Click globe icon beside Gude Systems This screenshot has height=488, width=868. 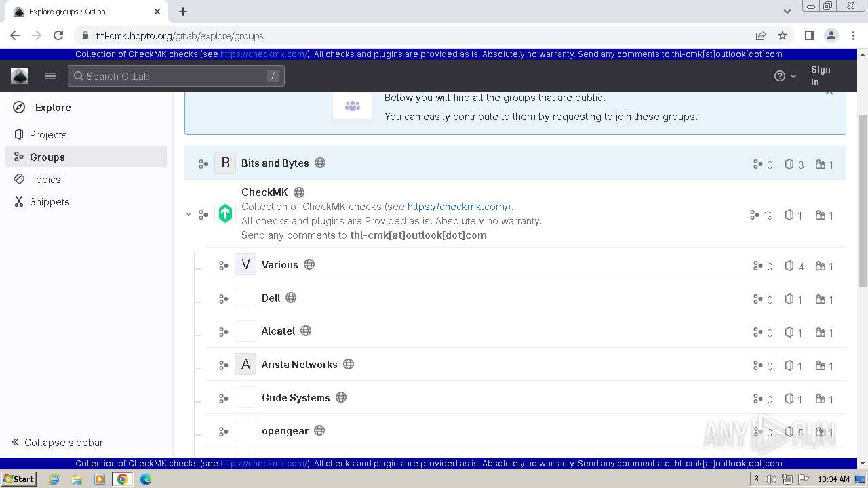tap(341, 397)
